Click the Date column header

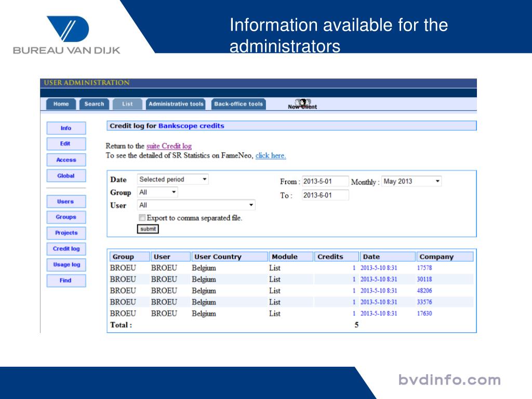[x=388, y=257]
